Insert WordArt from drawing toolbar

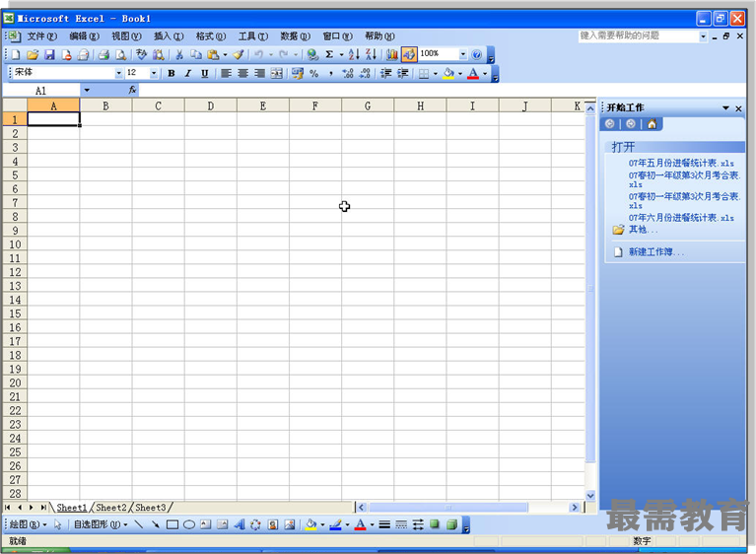click(x=240, y=524)
